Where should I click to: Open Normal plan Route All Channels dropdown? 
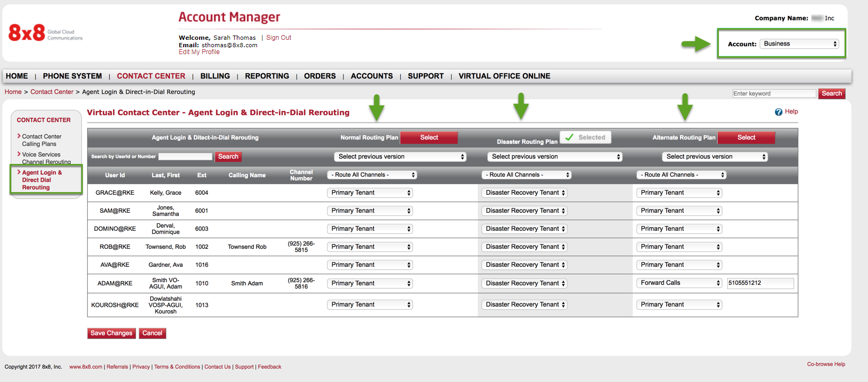[372, 175]
